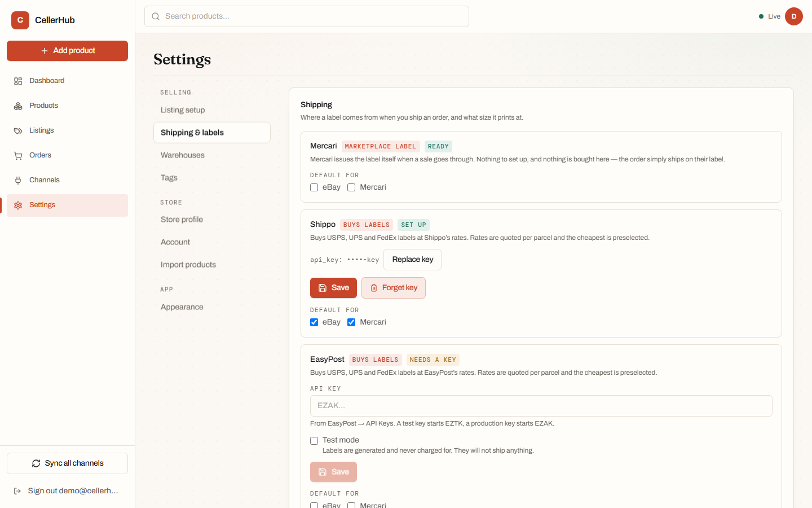Click the sign out arrow icon
The image size is (812, 508).
point(17,491)
